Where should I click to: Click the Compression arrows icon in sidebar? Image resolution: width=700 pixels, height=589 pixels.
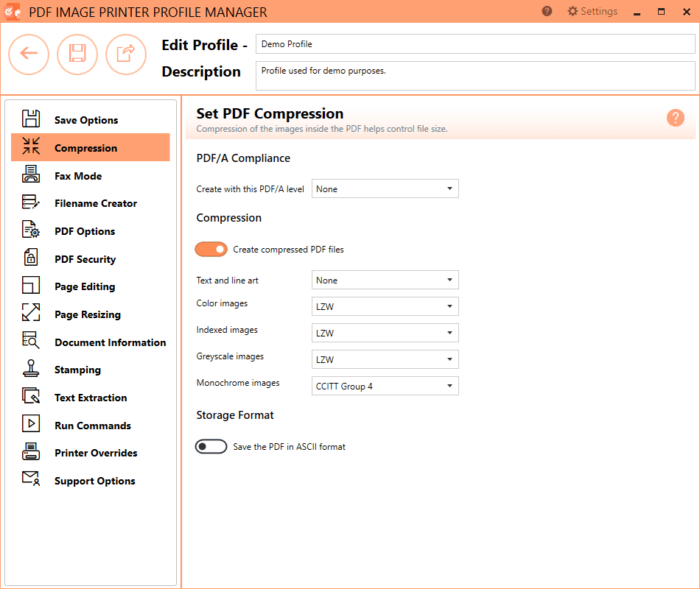click(31, 147)
